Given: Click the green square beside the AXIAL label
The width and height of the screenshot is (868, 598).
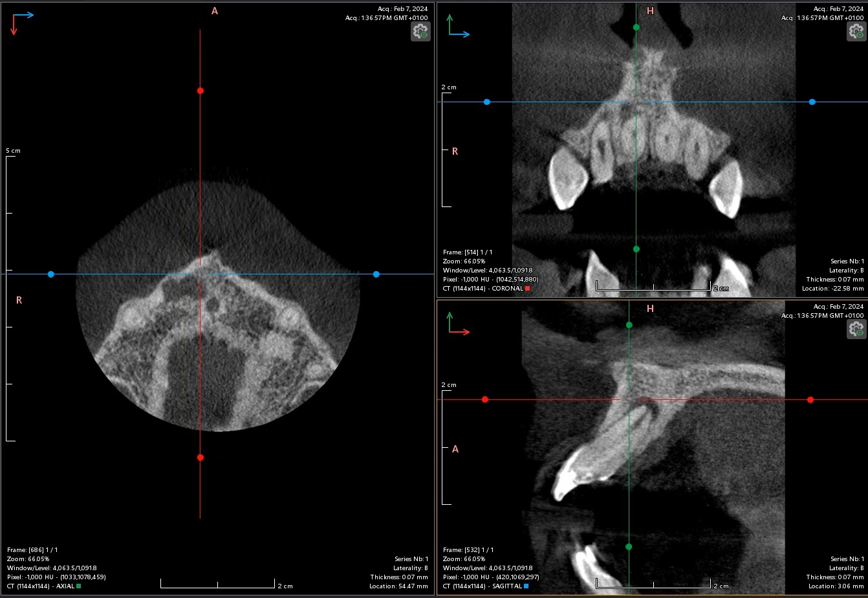Looking at the screenshot, I should pos(78,586).
